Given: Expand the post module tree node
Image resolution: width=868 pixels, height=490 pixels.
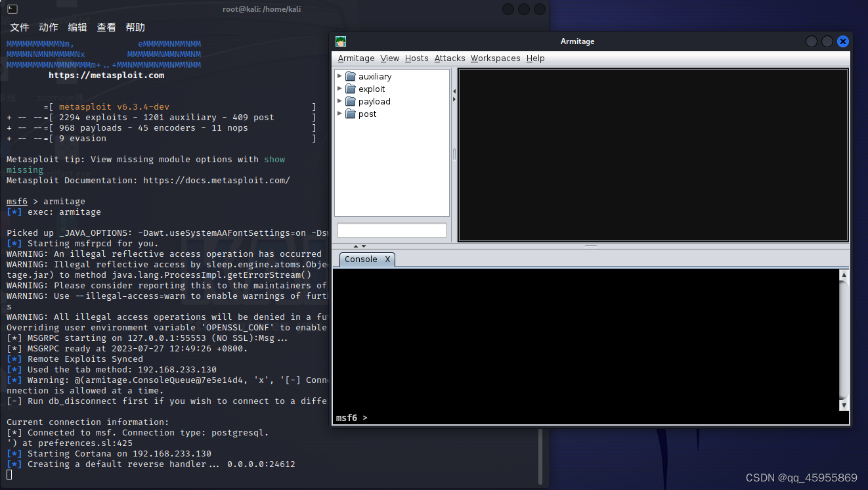Looking at the screenshot, I should 339,114.
